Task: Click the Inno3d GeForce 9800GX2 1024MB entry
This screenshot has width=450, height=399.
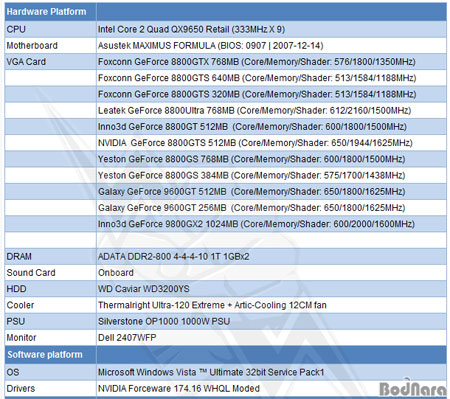Action: tap(256, 224)
